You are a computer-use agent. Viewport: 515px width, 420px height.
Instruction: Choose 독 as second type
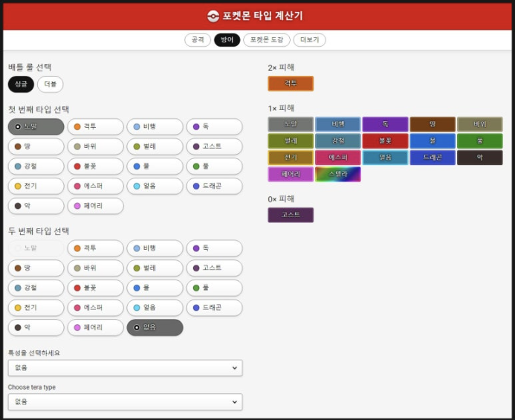click(x=215, y=248)
